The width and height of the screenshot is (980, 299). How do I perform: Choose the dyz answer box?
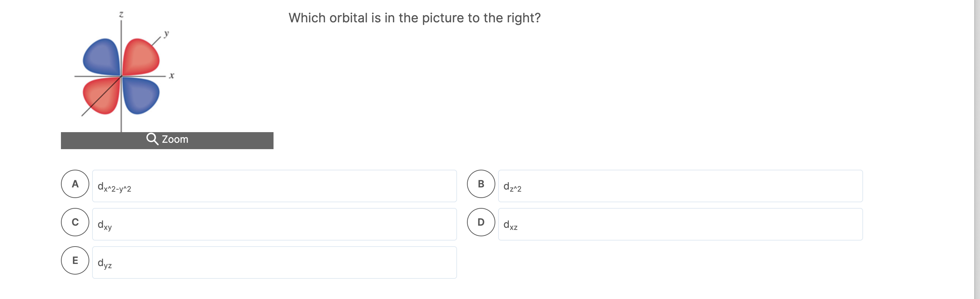(274, 263)
